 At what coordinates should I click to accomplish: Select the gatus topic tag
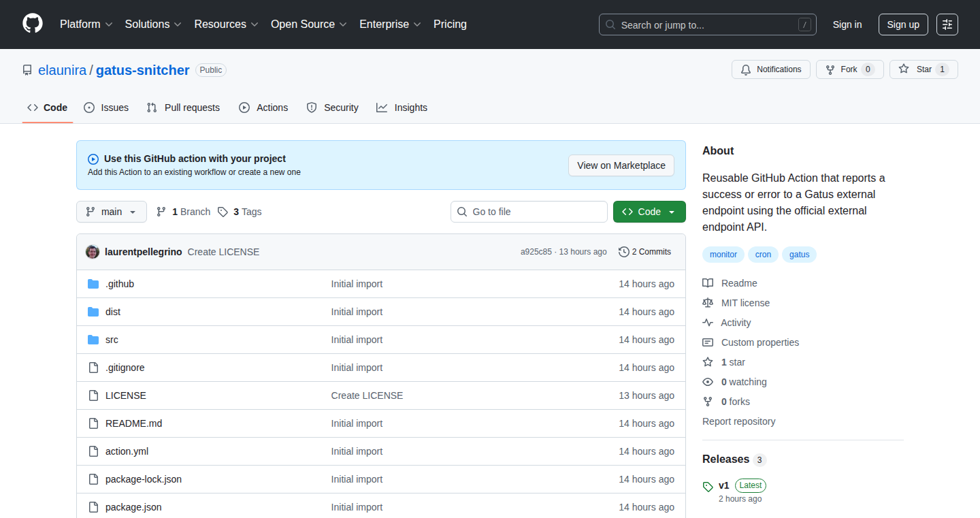pyautogui.click(x=800, y=255)
